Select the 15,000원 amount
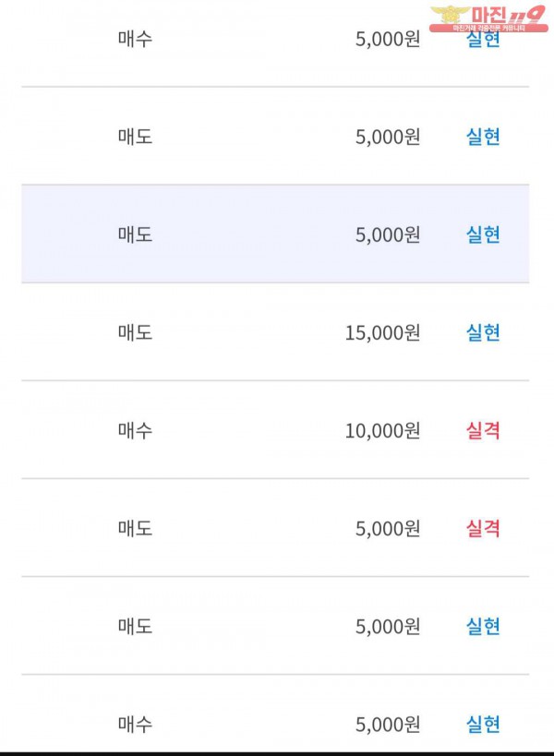Screen dimensions: 554x756 click(382, 332)
